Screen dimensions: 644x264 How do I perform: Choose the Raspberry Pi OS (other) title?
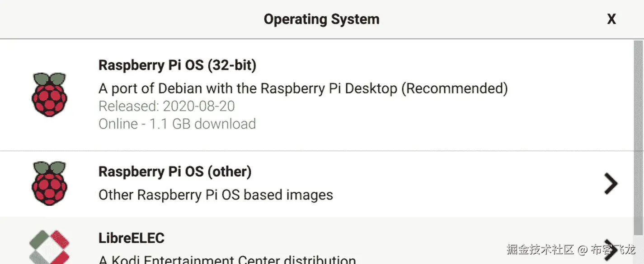click(175, 171)
